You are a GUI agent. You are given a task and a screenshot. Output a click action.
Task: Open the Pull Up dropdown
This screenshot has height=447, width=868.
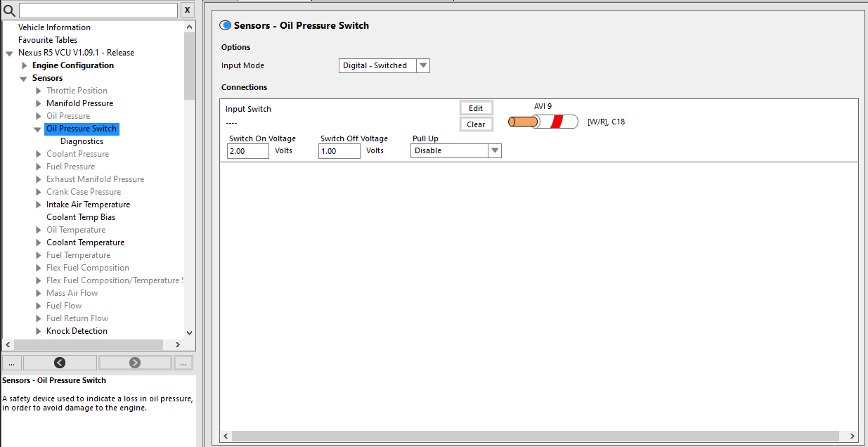494,150
